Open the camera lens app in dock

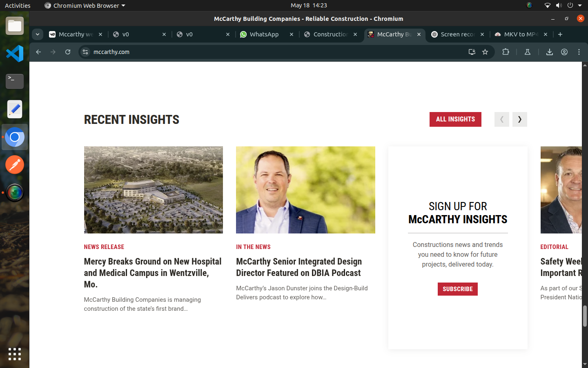tap(15, 193)
